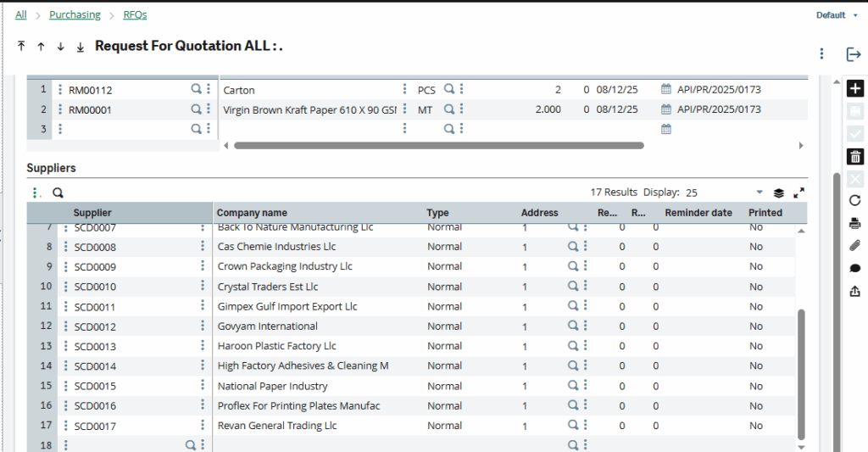Image resolution: width=868 pixels, height=452 pixels.
Task: Click the Print icon in right sidebar
Action: (854, 223)
